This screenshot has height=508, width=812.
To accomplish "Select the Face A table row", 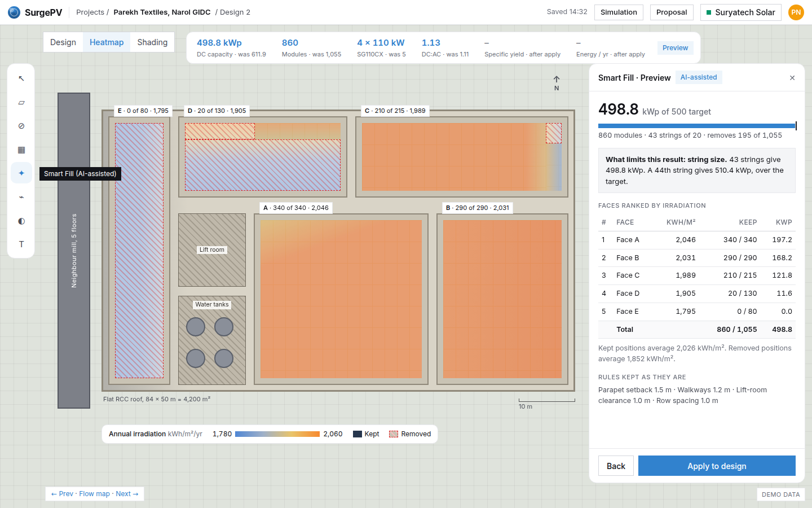I will pos(697,240).
